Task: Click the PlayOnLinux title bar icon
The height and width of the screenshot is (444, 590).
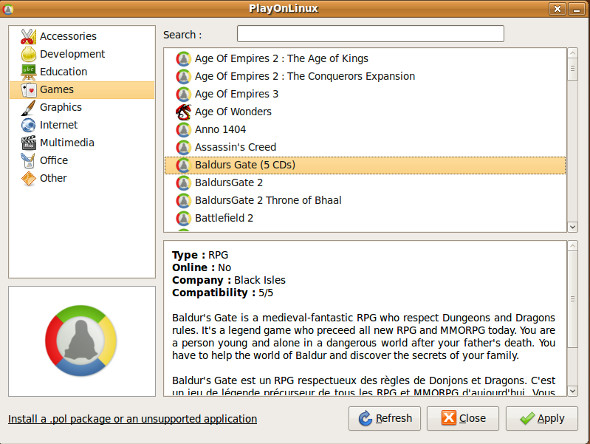Action: 8,9
